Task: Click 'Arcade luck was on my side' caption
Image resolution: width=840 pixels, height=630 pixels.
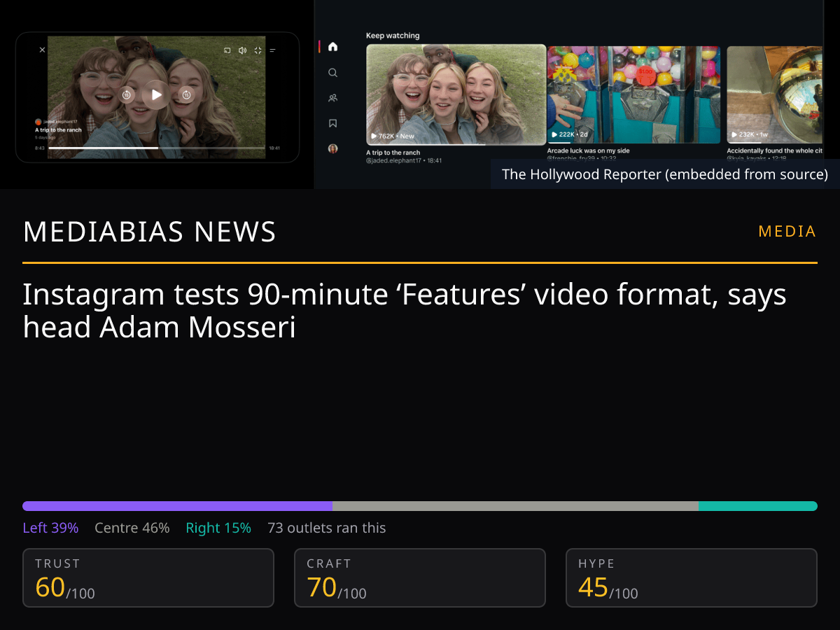Action: pos(589,150)
